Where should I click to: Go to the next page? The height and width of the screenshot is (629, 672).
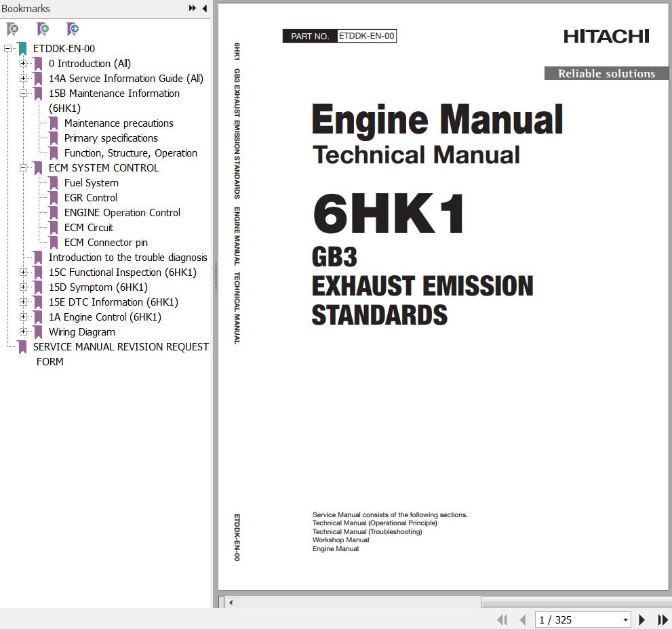tap(641, 620)
